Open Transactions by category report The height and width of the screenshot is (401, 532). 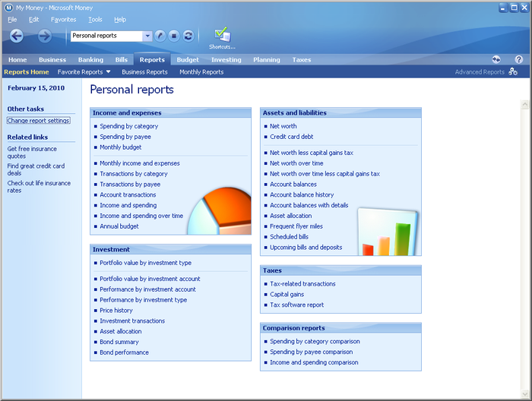point(134,174)
